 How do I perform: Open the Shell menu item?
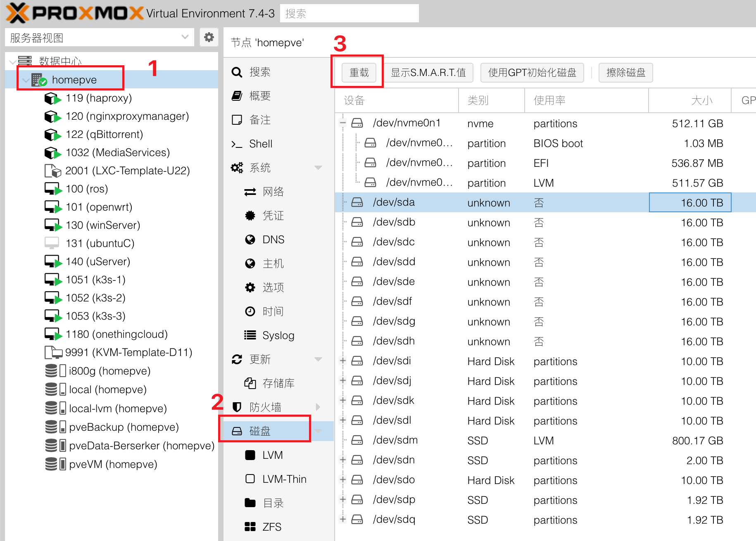coord(261,144)
